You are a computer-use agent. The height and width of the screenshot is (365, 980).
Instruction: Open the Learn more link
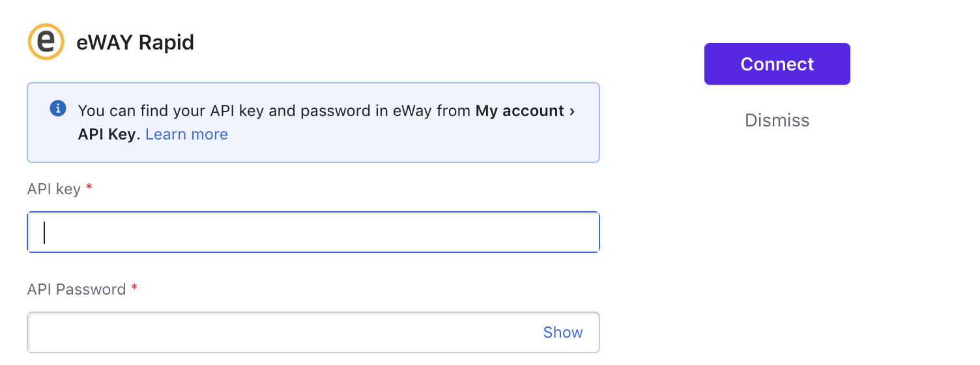(x=186, y=134)
